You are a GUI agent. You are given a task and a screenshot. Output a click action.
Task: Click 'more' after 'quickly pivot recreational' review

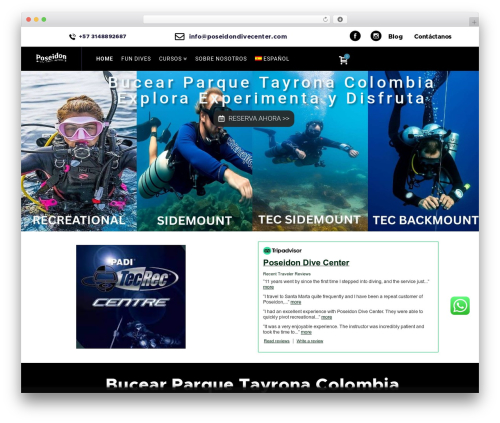326,317
